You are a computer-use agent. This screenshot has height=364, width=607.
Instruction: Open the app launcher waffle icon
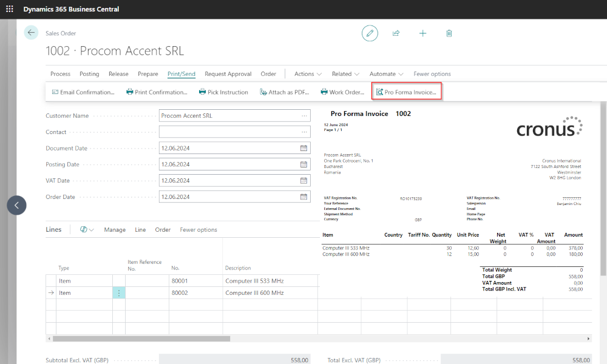[x=10, y=9]
